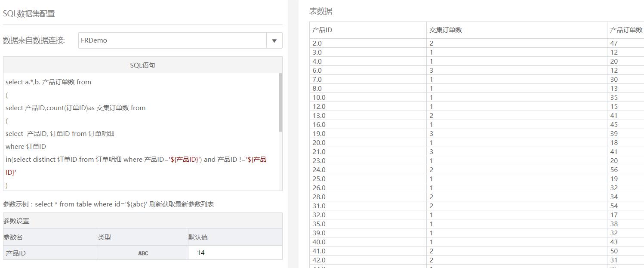Screen dimensions: 644x268
Task: Click the 参数设置 section header
Action: pos(142,221)
